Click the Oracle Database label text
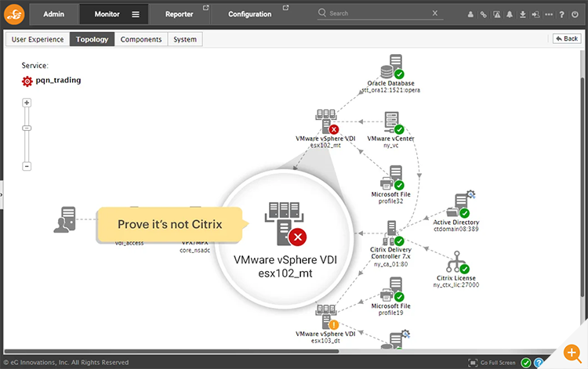 [390, 83]
